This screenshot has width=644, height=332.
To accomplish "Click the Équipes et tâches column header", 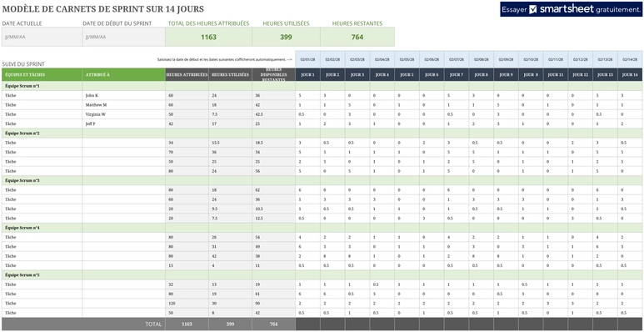I will click(x=42, y=75).
